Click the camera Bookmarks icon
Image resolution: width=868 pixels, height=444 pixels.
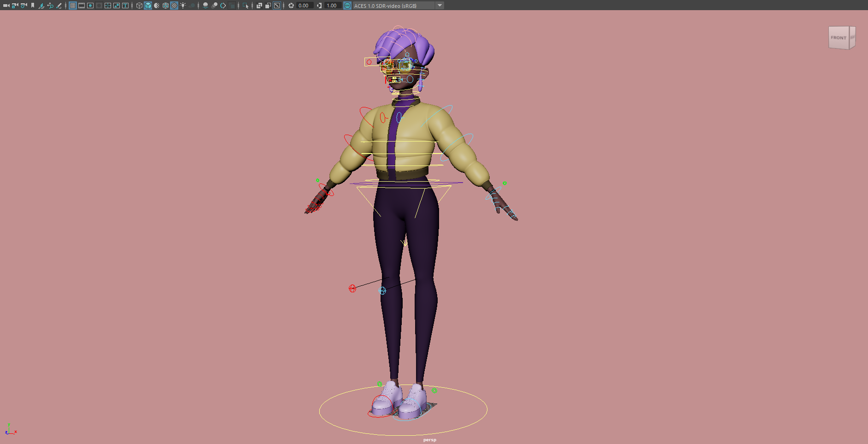click(x=33, y=6)
